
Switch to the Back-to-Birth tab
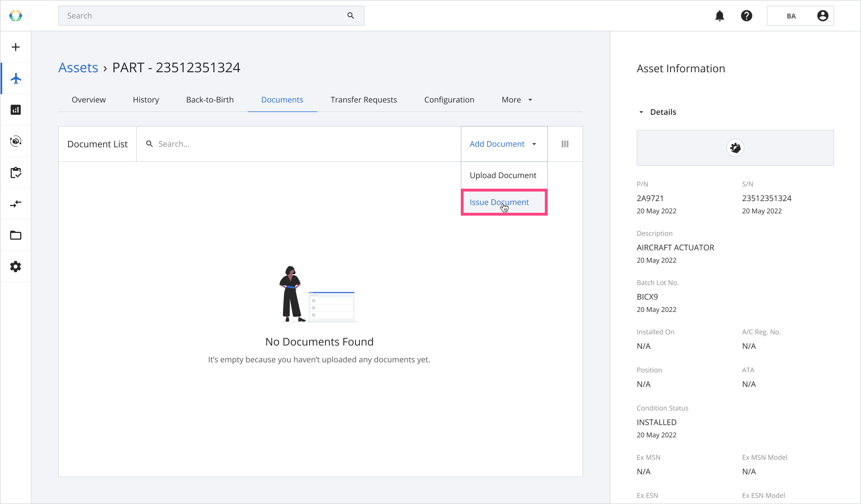(210, 100)
